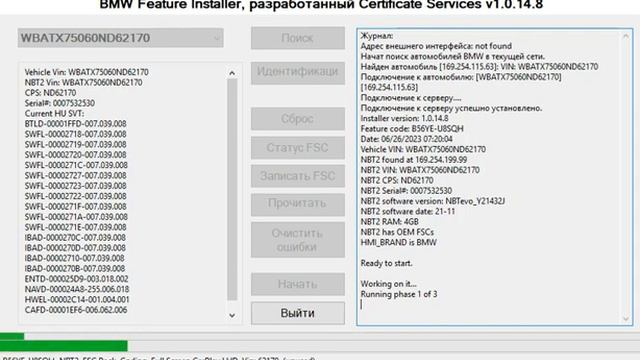Click the log line 'NBT2 software version: NBTevo_Y21432J'

click(x=433, y=201)
